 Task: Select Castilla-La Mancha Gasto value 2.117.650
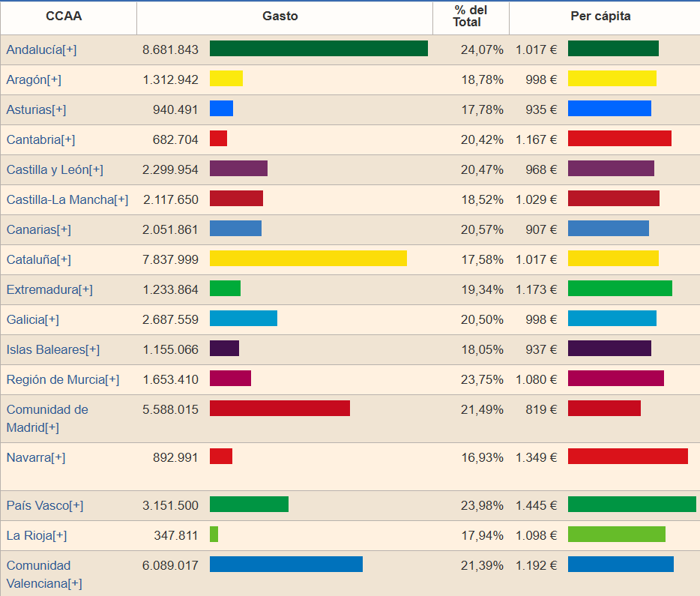pyautogui.click(x=171, y=200)
